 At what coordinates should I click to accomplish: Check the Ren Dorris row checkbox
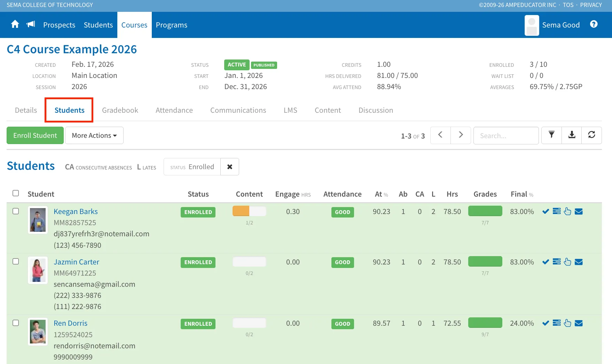tap(16, 323)
